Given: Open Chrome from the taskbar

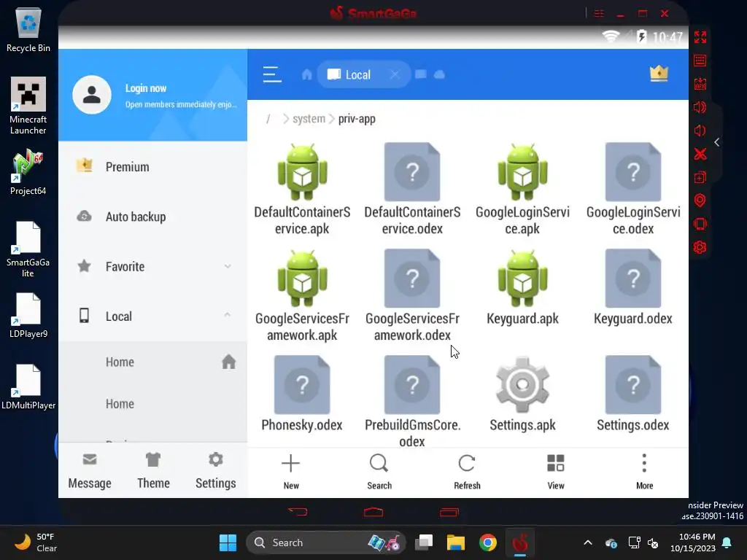Looking at the screenshot, I should pos(488,542).
